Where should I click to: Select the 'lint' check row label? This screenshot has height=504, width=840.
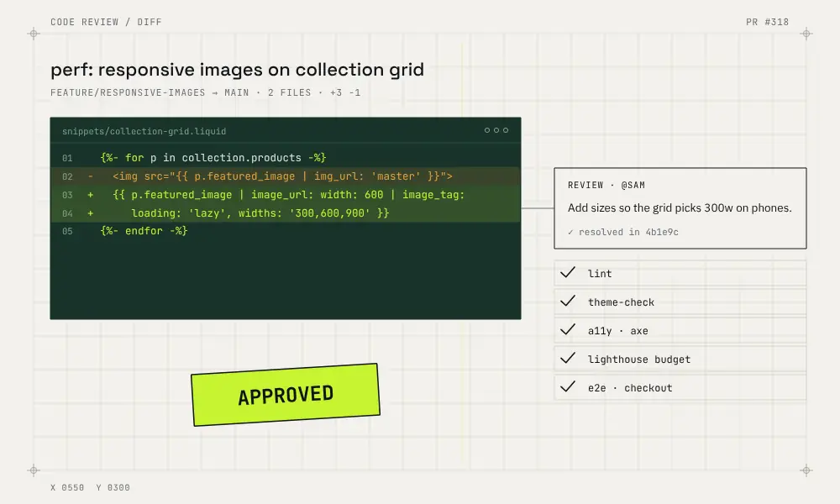tap(600, 274)
